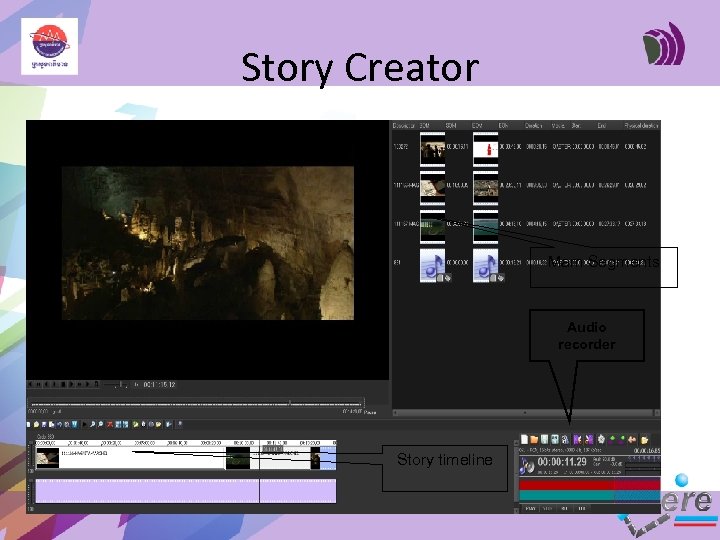Click the yellow folder icon ending the recorder toolbar
The height and width of the screenshot is (540, 720).
644,439
